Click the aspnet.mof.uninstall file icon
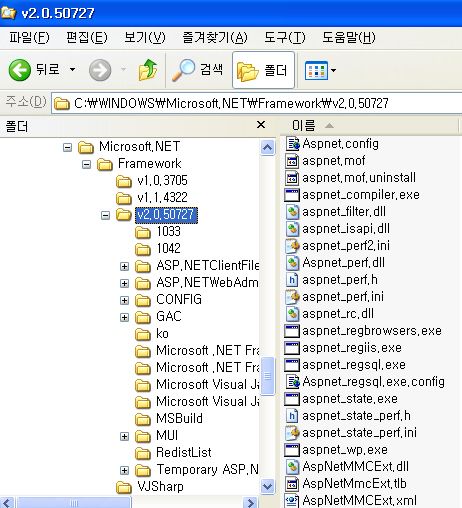Screen dimensions: 462x508 click(292, 178)
